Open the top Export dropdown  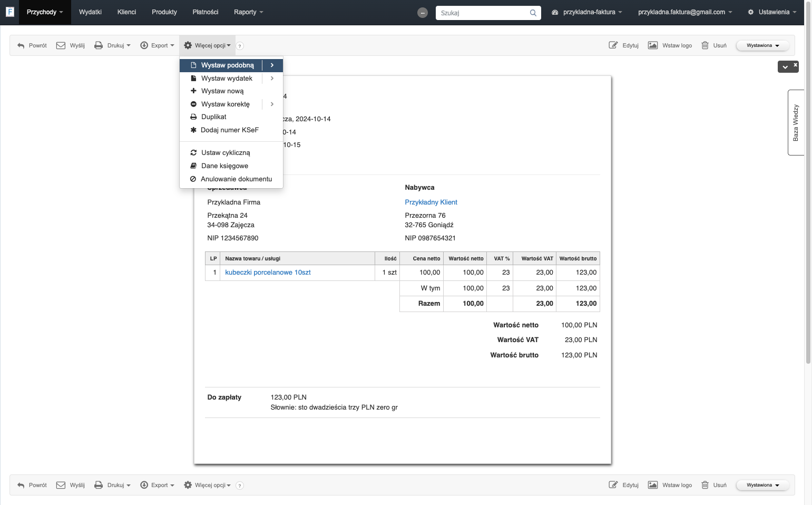click(x=157, y=45)
